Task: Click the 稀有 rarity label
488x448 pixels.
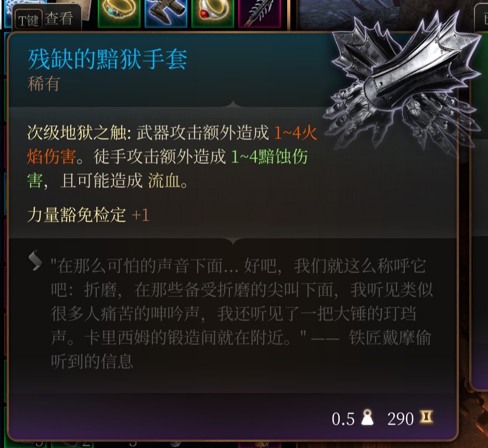Action: pyautogui.click(x=44, y=84)
